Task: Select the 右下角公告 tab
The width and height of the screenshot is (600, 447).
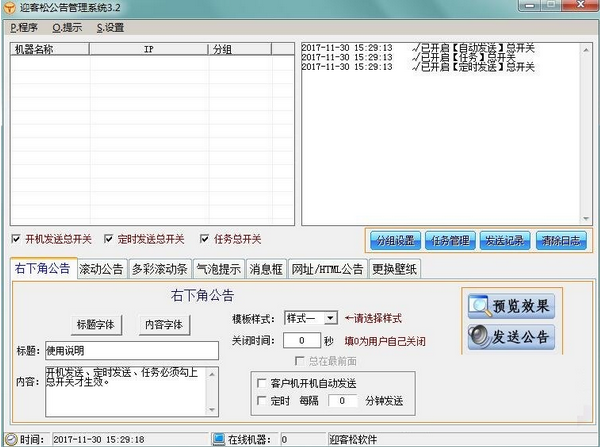Action: (x=43, y=268)
